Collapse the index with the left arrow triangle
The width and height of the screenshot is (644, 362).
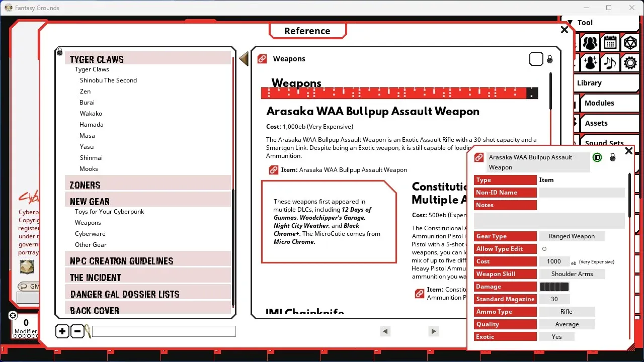[244, 59]
